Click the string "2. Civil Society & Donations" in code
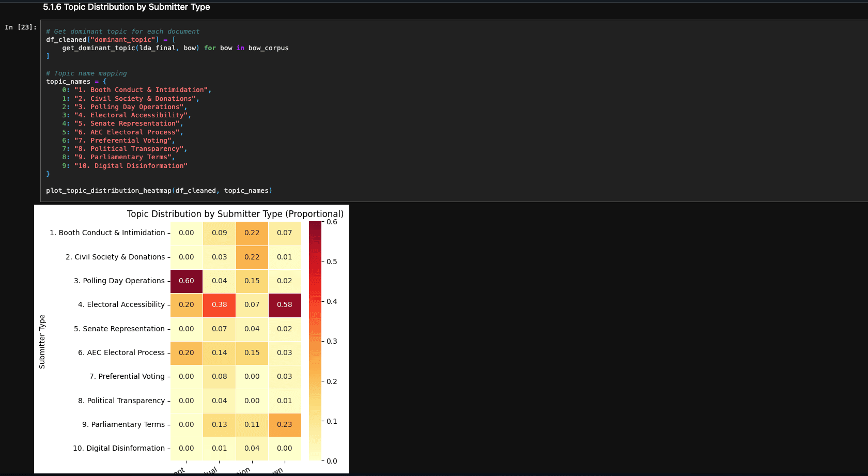868x476 pixels. pos(134,98)
